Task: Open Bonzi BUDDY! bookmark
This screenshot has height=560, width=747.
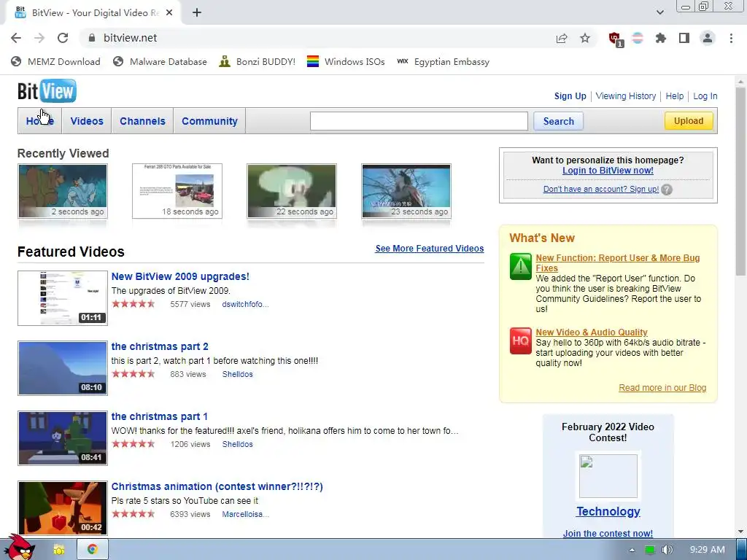Action: point(258,61)
